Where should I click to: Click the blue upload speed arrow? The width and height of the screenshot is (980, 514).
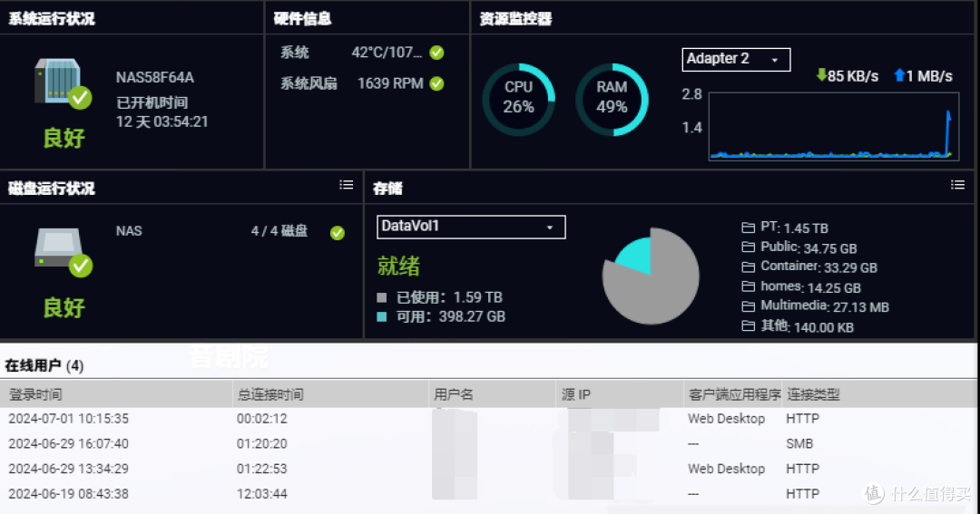point(899,75)
